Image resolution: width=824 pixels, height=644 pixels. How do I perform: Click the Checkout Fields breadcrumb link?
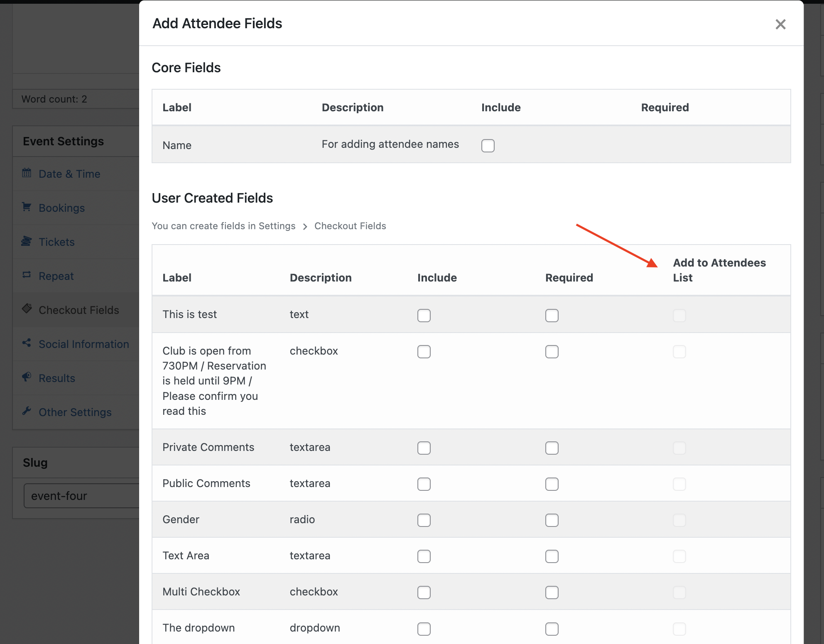click(350, 226)
